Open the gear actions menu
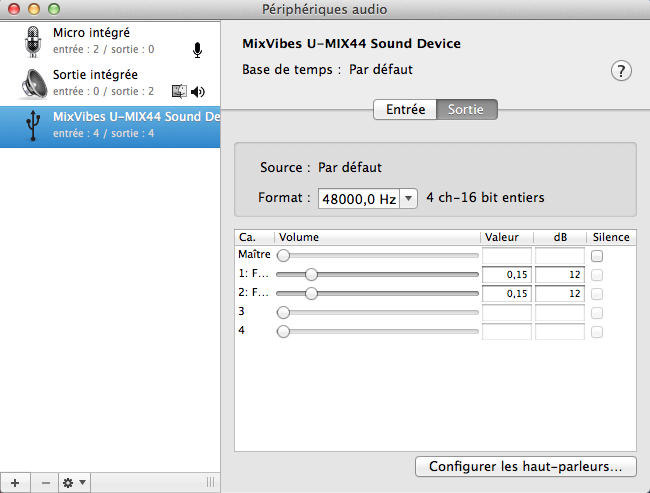The width and height of the screenshot is (650, 493). tap(75, 482)
